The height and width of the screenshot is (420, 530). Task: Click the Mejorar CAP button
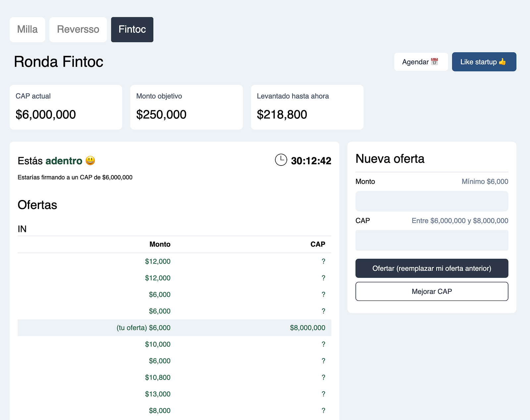pyautogui.click(x=432, y=292)
